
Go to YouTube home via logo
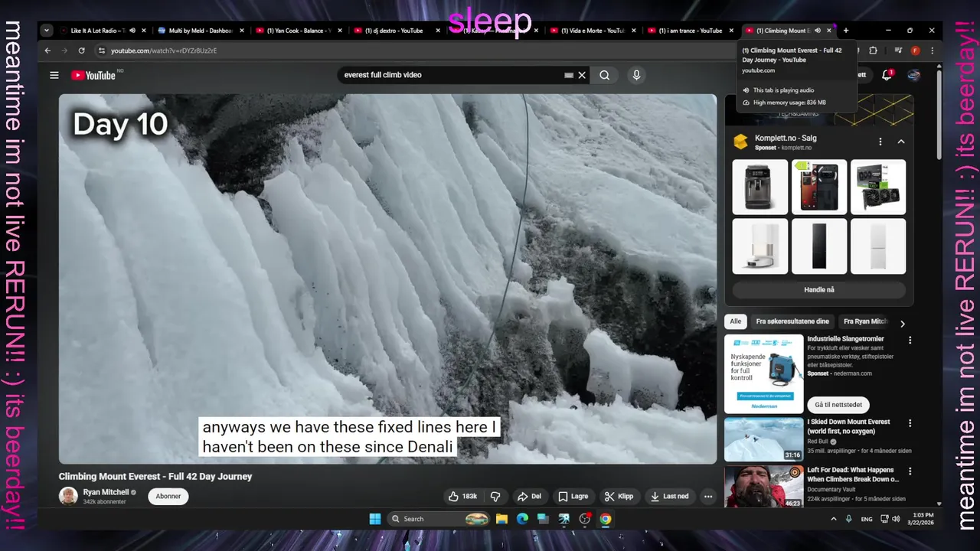click(x=93, y=75)
